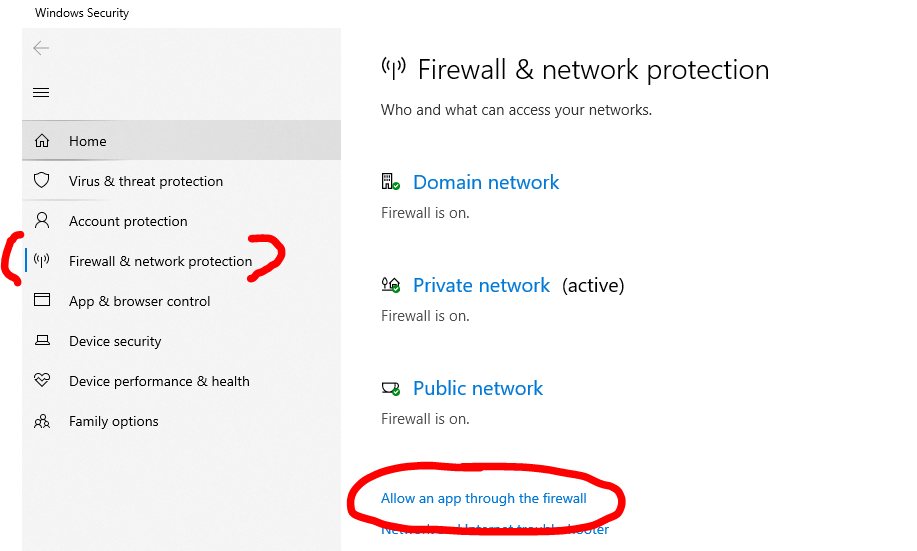Click the Device security laptop icon
This screenshot has width=917, height=551.
42,341
